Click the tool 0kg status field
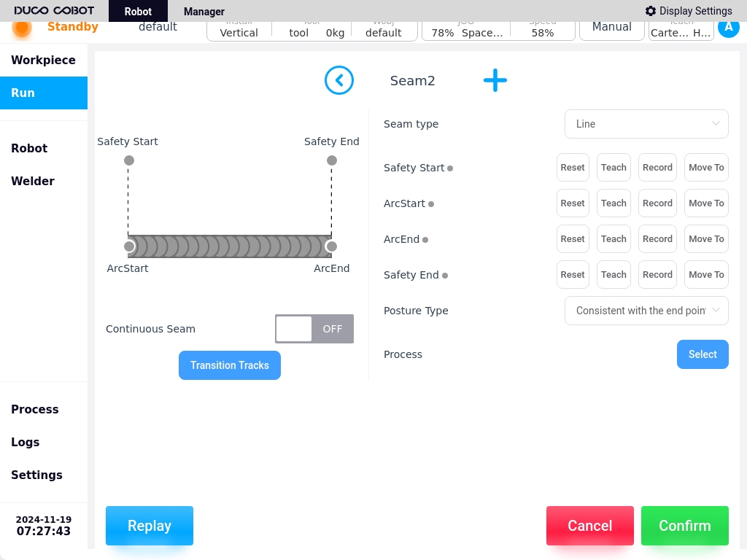The width and height of the screenshot is (747, 560). pyautogui.click(x=311, y=31)
